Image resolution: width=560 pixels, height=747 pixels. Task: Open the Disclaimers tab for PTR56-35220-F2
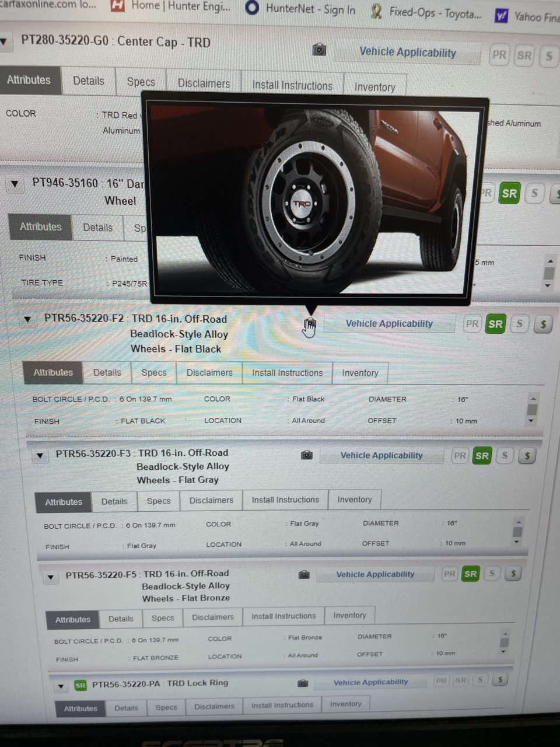(209, 373)
